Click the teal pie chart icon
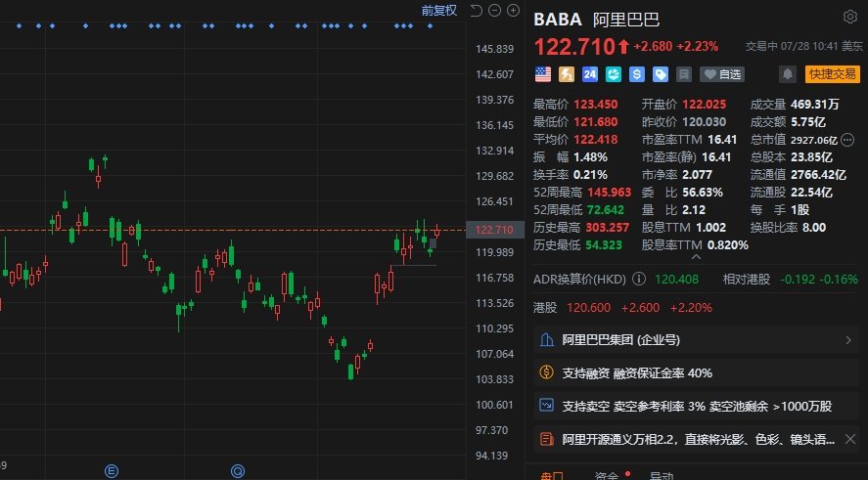The image size is (868, 480). (x=614, y=74)
